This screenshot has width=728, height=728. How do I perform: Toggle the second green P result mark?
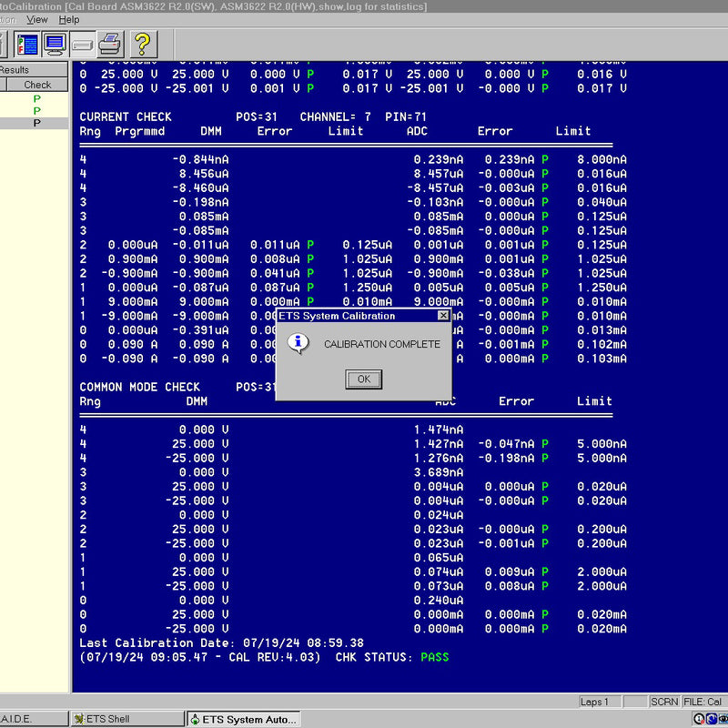coord(36,110)
